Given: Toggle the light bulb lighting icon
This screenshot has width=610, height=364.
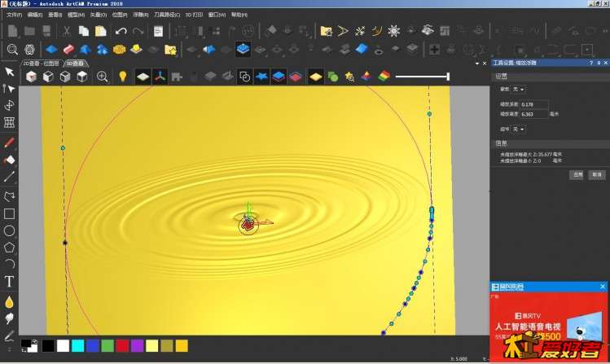Looking at the screenshot, I should (x=123, y=77).
